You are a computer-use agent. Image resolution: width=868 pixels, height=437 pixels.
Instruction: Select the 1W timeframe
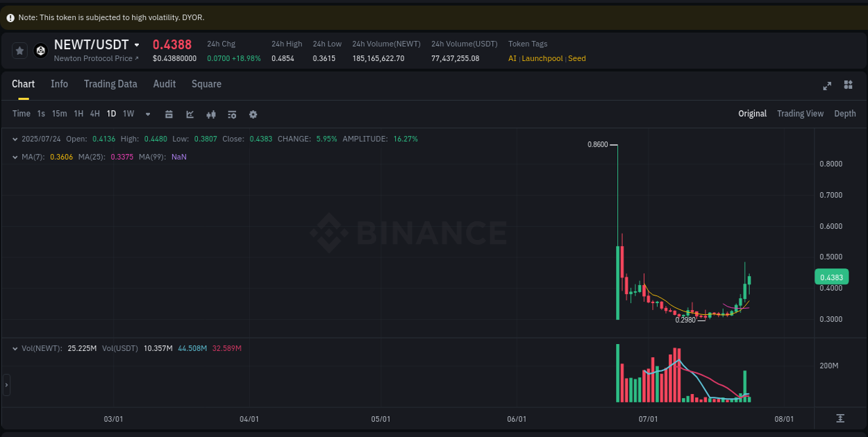coord(128,114)
